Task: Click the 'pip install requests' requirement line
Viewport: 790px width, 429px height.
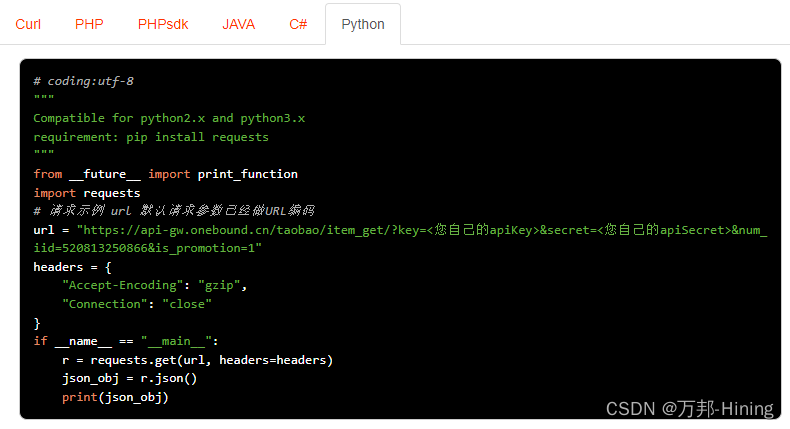Action: click(x=151, y=137)
